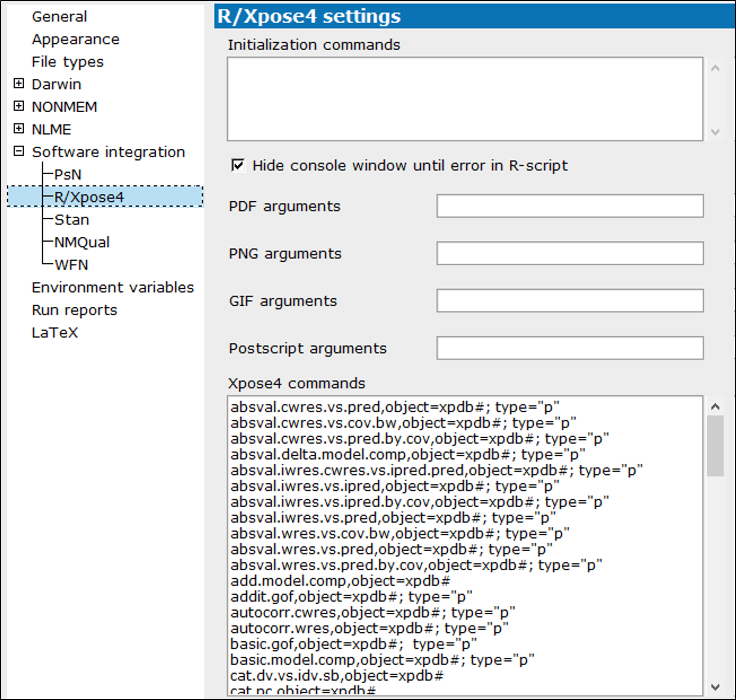Screen dimensions: 736x700
Task: Toggle Hide console window until error checkbox
Action: coord(238,165)
